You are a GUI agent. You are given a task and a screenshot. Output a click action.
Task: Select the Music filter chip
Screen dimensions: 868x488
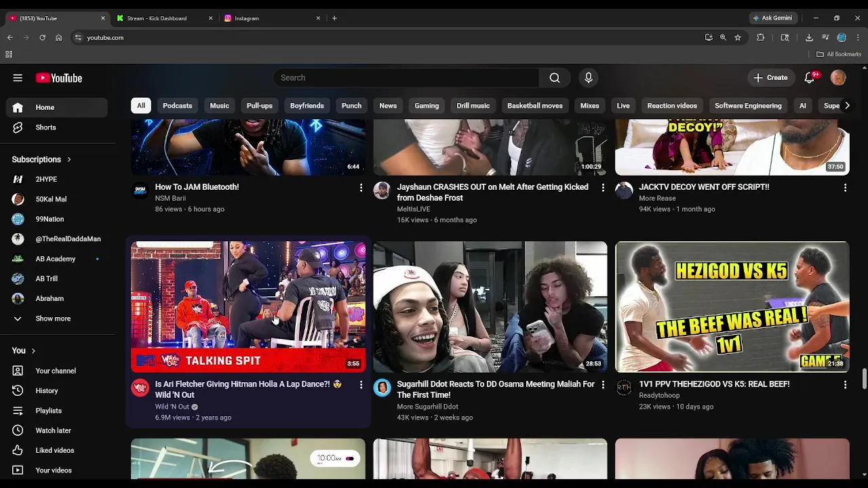(220, 106)
